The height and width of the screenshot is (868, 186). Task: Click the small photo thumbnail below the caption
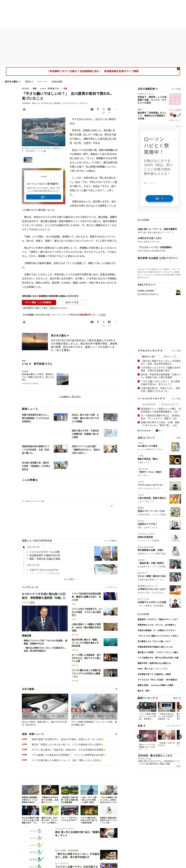(x=28, y=160)
